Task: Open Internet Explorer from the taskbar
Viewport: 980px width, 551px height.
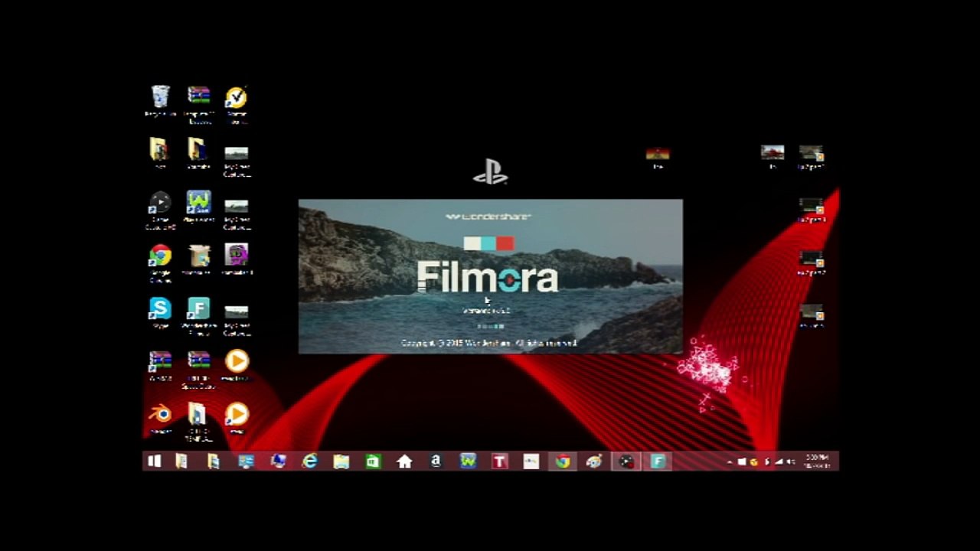Action: click(309, 461)
